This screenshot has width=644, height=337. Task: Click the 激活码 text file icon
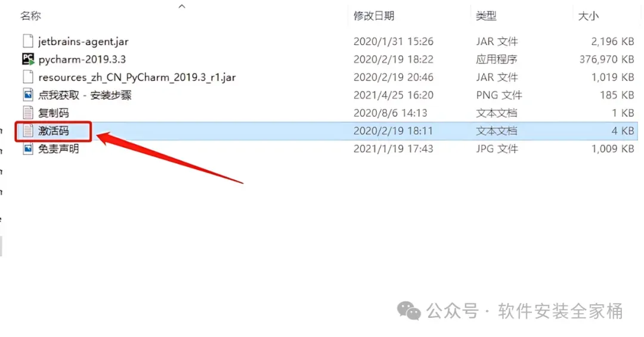pyautogui.click(x=28, y=131)
